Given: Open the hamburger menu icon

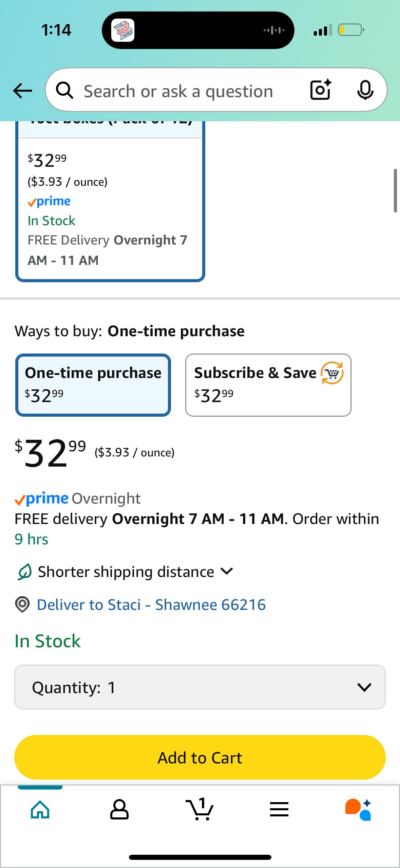Looking at the screenshot, I should [279, 809].
